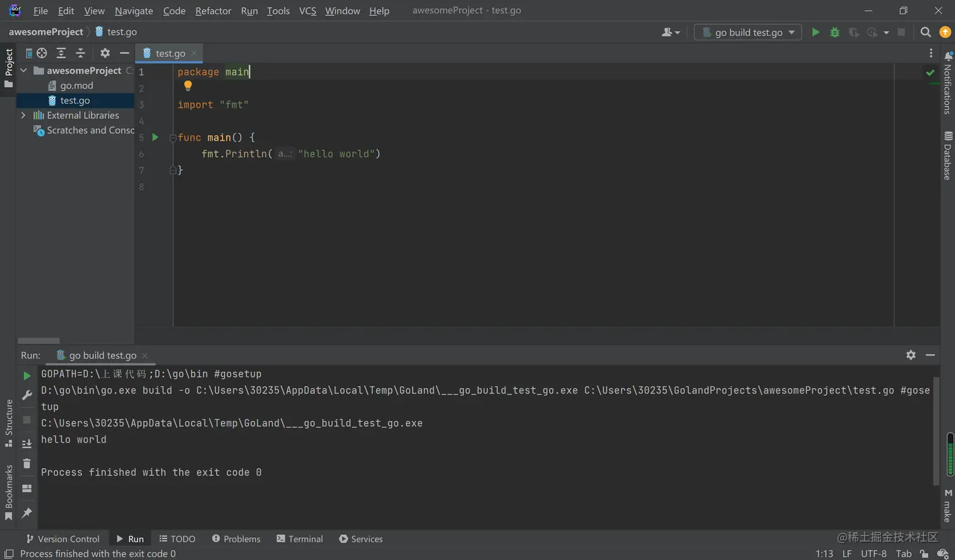The height and width of the screenshot is (560, 955).
Task: Close the test.go editor tab
Action: coord(194,53)
